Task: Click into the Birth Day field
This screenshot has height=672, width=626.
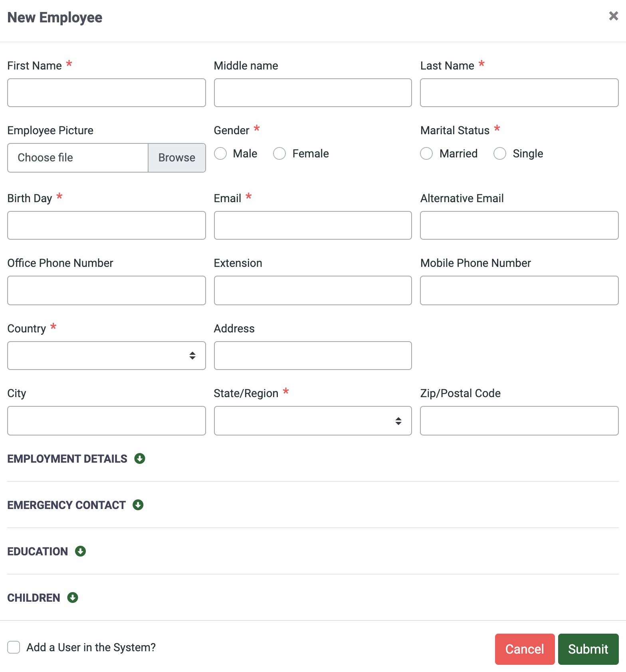Action: click(107, 225)
